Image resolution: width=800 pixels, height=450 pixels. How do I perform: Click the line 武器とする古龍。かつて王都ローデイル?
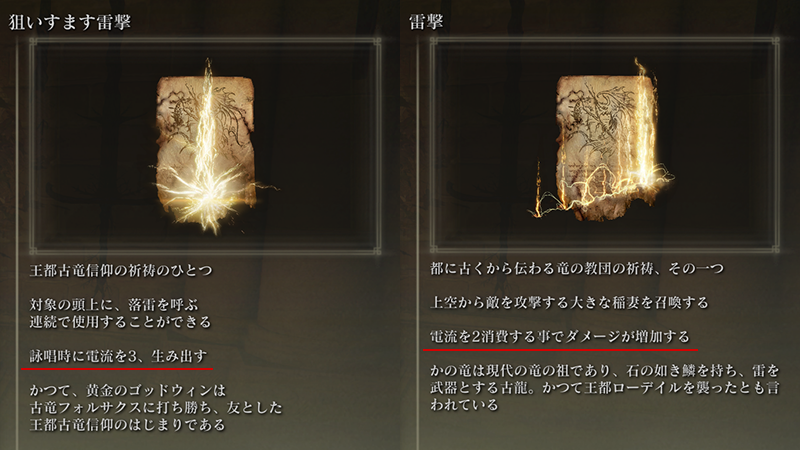(605, 388)
